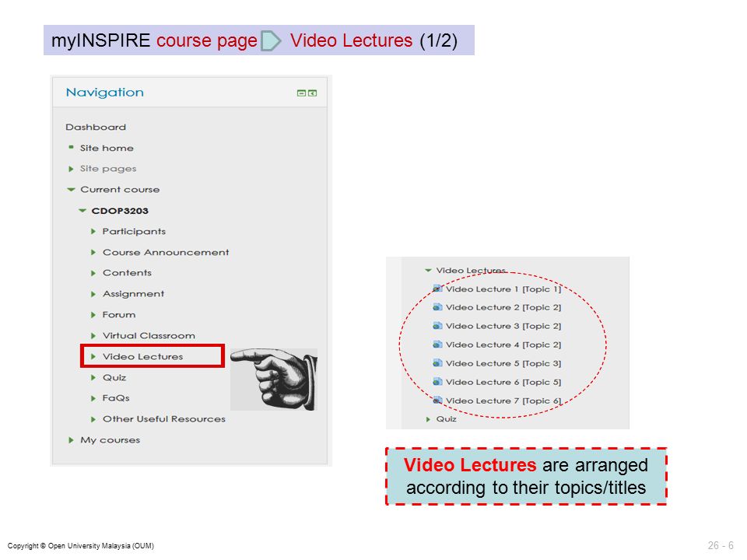This screenshot has width=747, height=560.
Task: Expand the Participants arrow
Action: (x=93, y=232)
